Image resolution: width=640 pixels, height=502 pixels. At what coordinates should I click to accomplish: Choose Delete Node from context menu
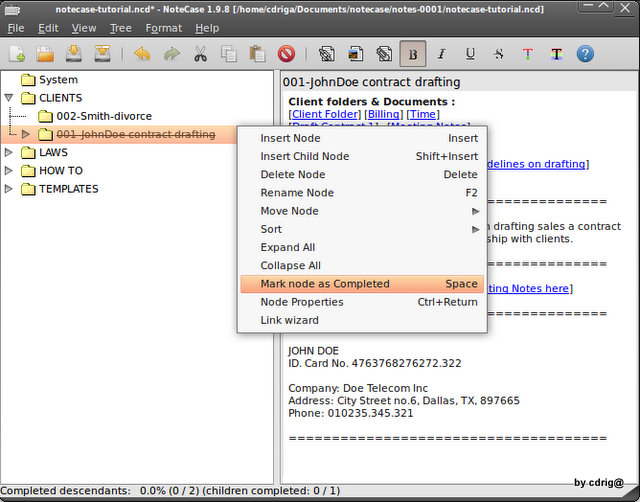click(362, 175)
